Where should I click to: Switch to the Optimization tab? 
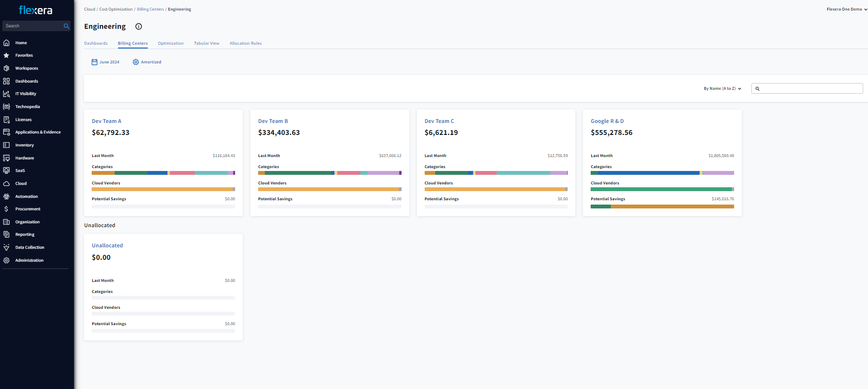[170, 43]
